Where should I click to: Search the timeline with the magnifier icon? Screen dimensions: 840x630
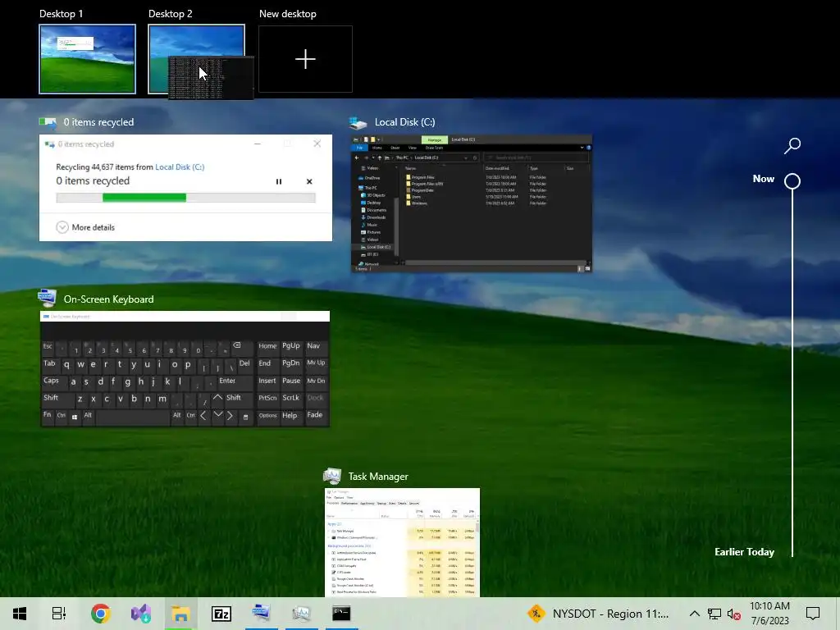[x=792, y=145]
